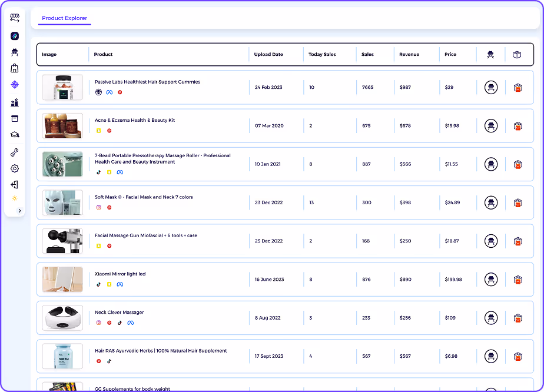Click orange box icon for 7-Bead Roller row
This screenshot has width=544, height=392.
tap(518, 164)
